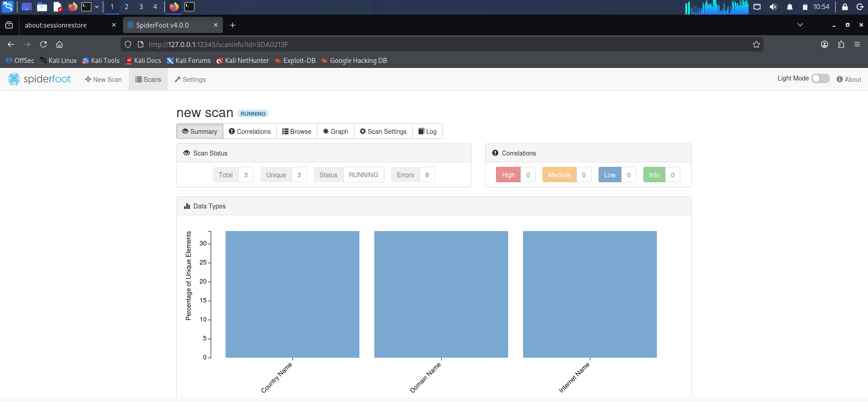Open the About dialog
The image size is (868, 402).
(x=849, y=80)
